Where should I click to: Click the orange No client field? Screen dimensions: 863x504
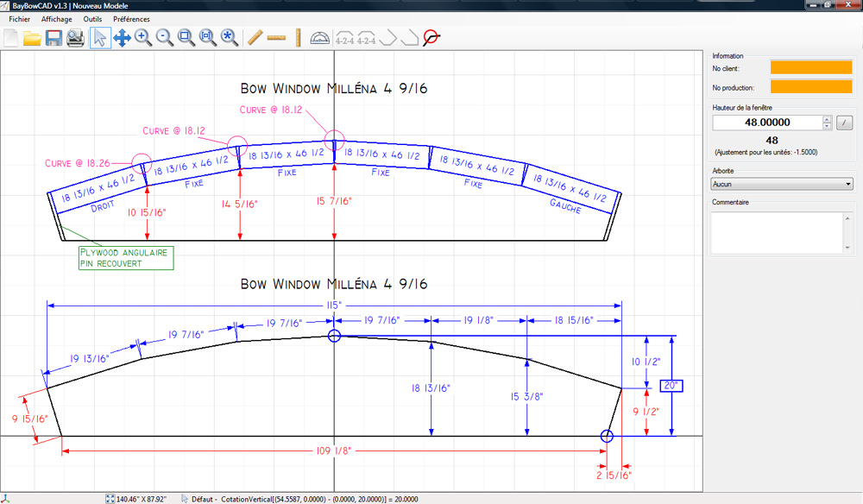[x=810, y=67]
